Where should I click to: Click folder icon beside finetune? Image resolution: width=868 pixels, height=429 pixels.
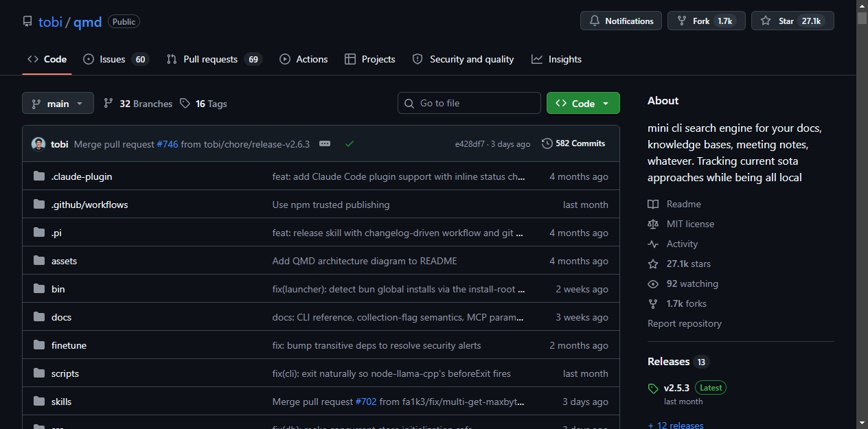click(x=38, y=345)
